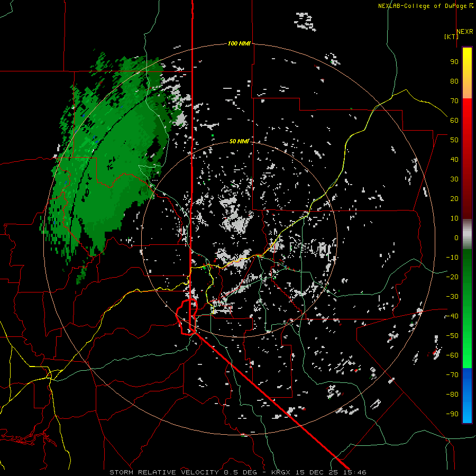
Task: Click the "-80" scale value
Action: tap(452, 395)
